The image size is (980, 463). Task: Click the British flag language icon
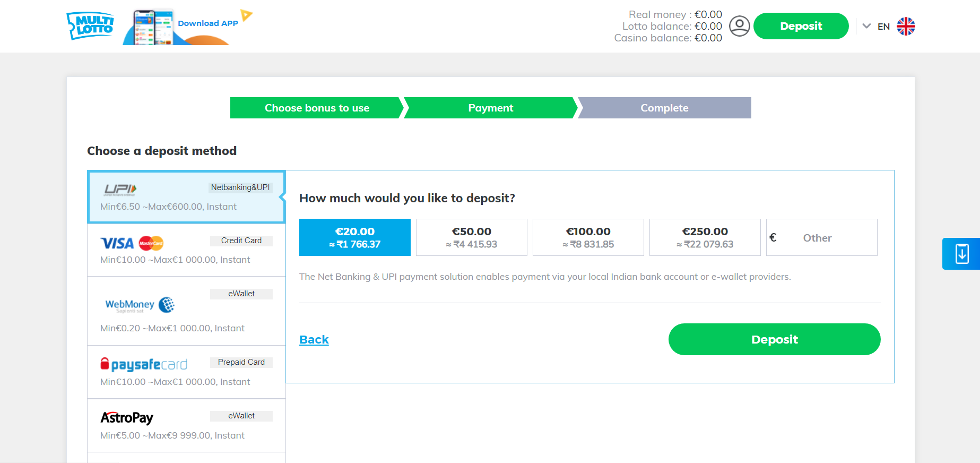[x=906, y=25]
